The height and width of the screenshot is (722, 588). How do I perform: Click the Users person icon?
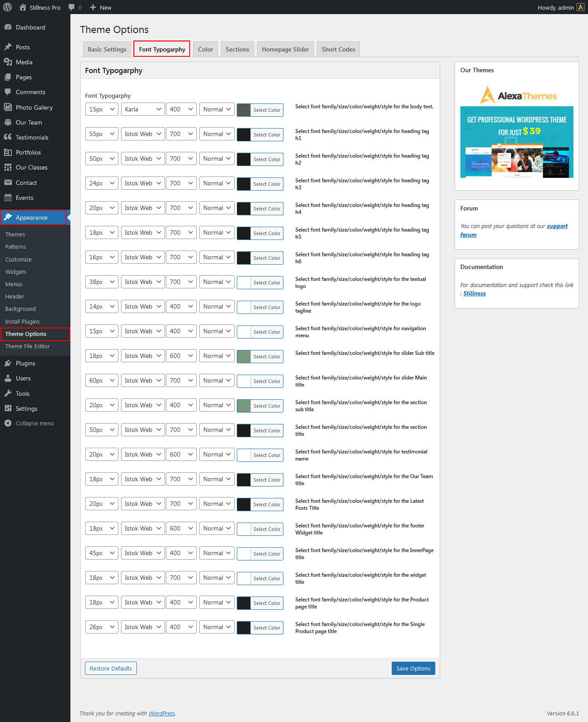click(x=8, y=378)
